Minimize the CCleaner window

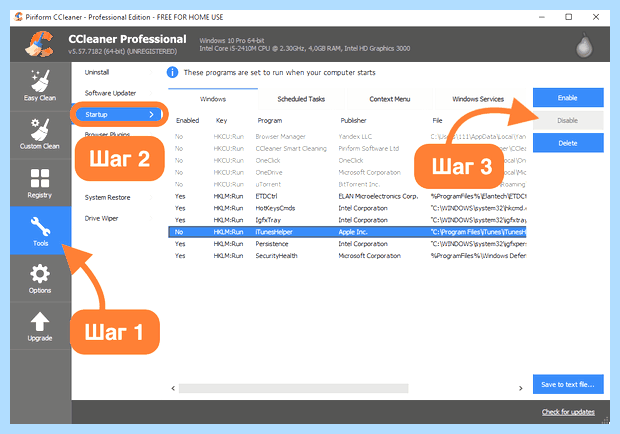point(542,17)
